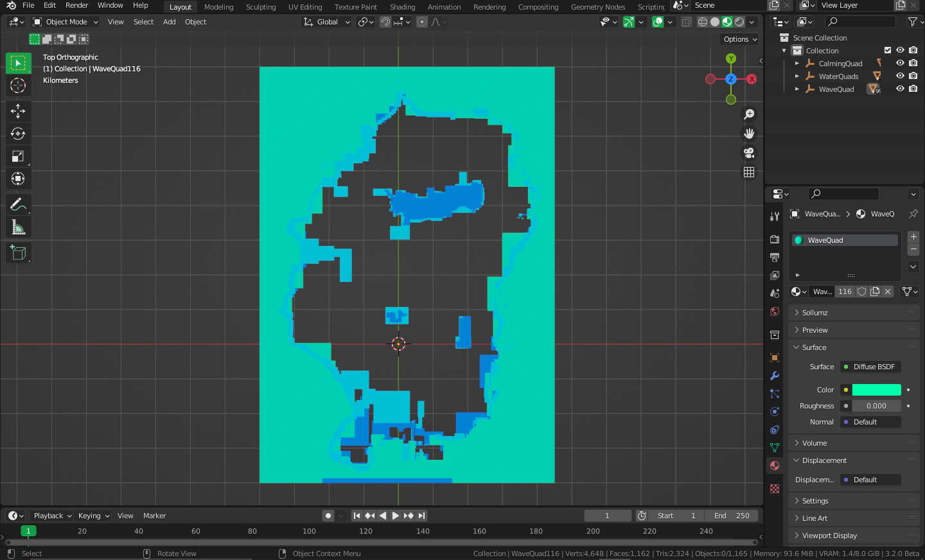Remove material slot with minus button
925x560 pixels.
913,249
